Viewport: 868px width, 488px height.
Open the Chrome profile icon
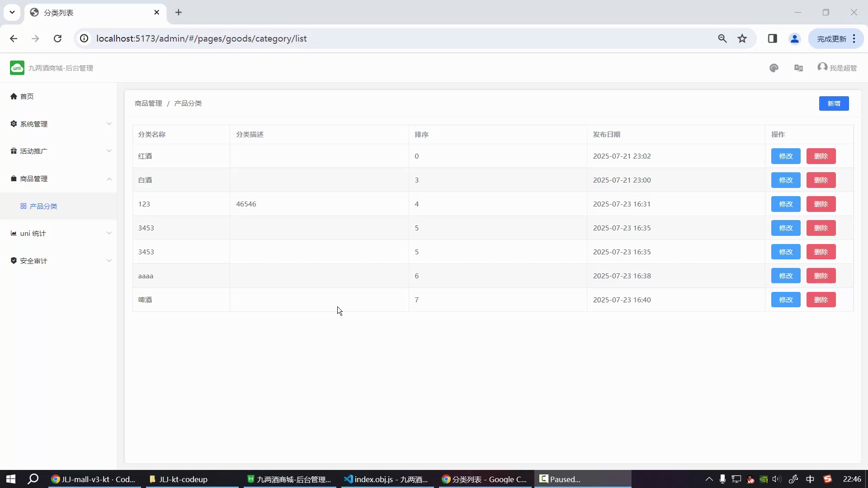pyautogui.click(x=794, y=38)
